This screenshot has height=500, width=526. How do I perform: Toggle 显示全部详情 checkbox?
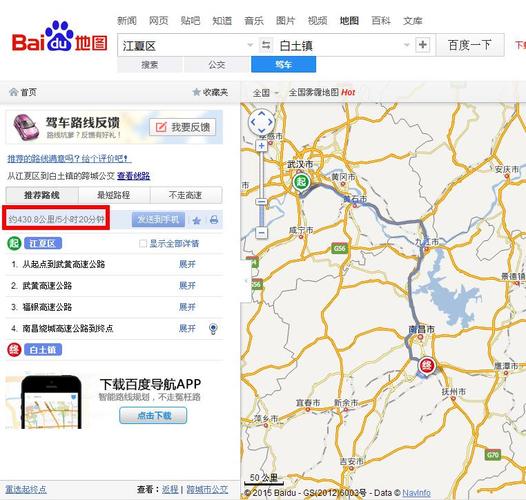tap(143, 244)
